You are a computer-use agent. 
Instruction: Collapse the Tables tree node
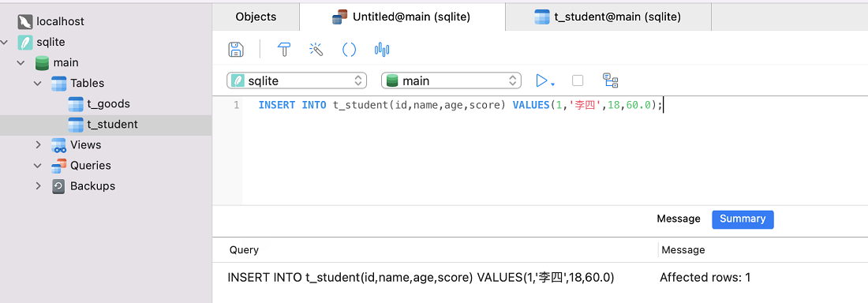(x=38, y=83)
